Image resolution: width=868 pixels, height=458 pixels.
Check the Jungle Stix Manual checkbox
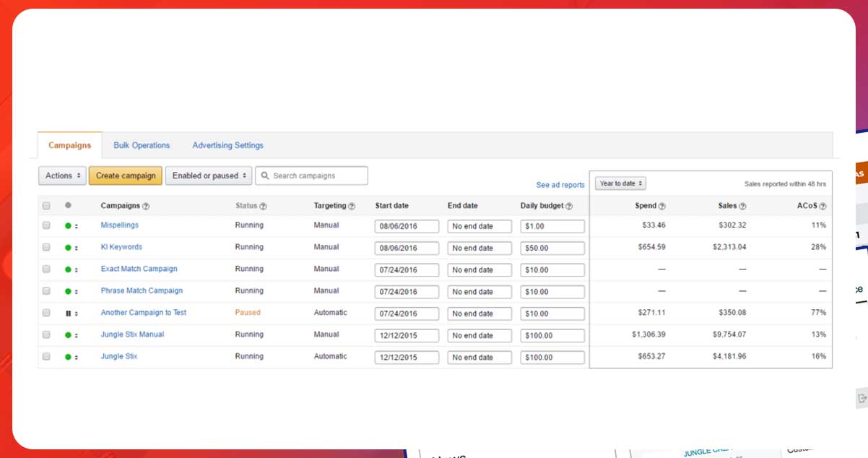pos(46,334)
